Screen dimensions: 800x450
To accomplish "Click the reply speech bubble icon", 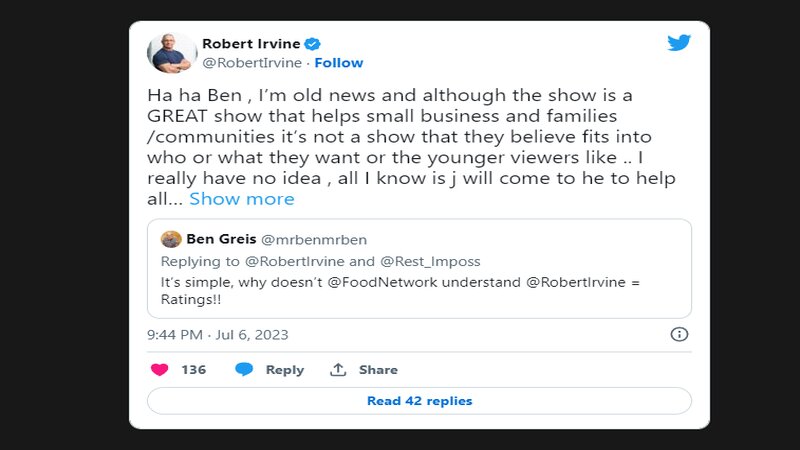I will pyautogui.click(x=244, y=369).
